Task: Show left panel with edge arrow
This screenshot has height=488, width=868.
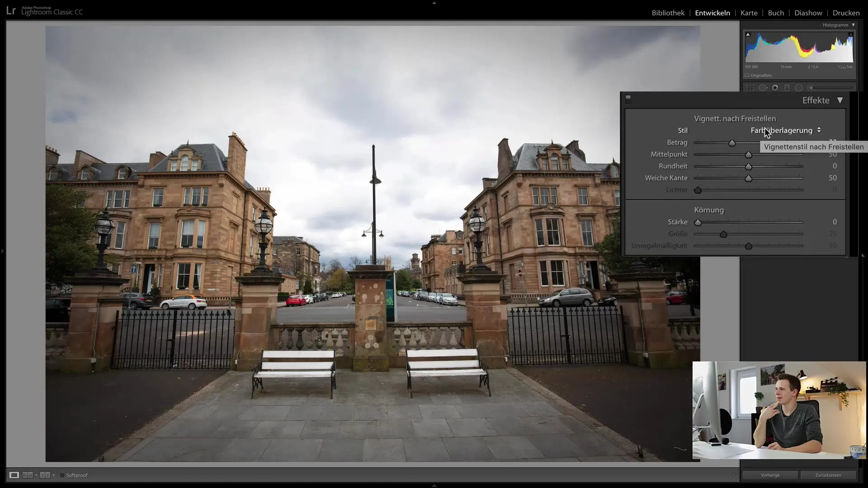Action: 2,251
